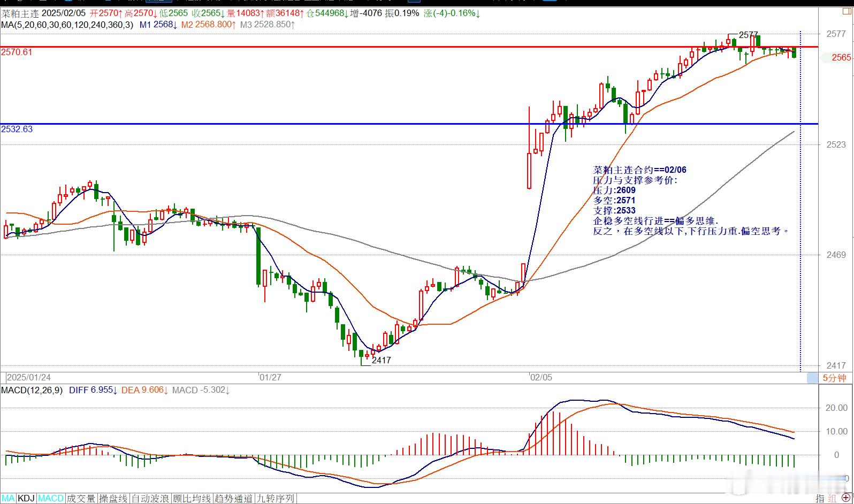Click the red 2570.61 resistance line label
Screen dimensions: 854x504
tap(17, 52)
